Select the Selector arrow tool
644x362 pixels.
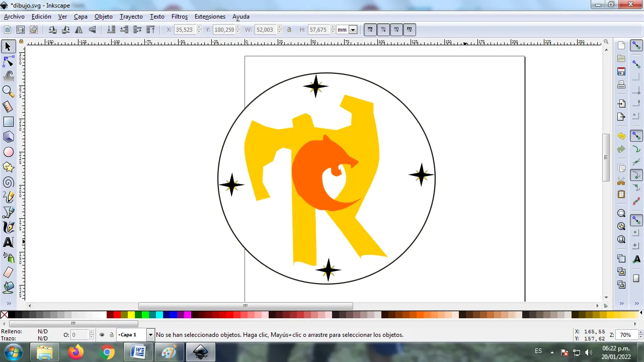(8, 47)
